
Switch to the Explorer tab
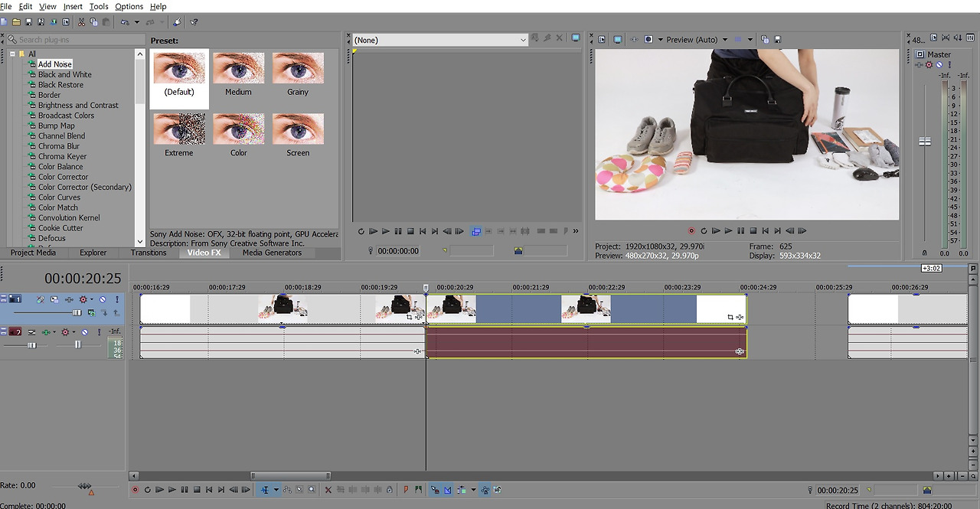click(x=93, y=253)
